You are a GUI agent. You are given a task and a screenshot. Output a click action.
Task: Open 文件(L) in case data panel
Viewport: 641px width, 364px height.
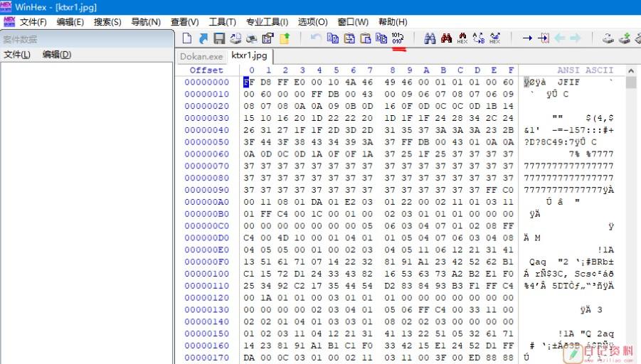click(x=17, y=54)
